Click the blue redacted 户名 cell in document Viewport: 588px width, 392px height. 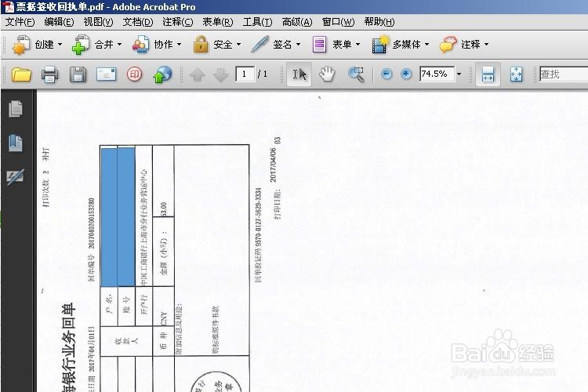point(109,217)
